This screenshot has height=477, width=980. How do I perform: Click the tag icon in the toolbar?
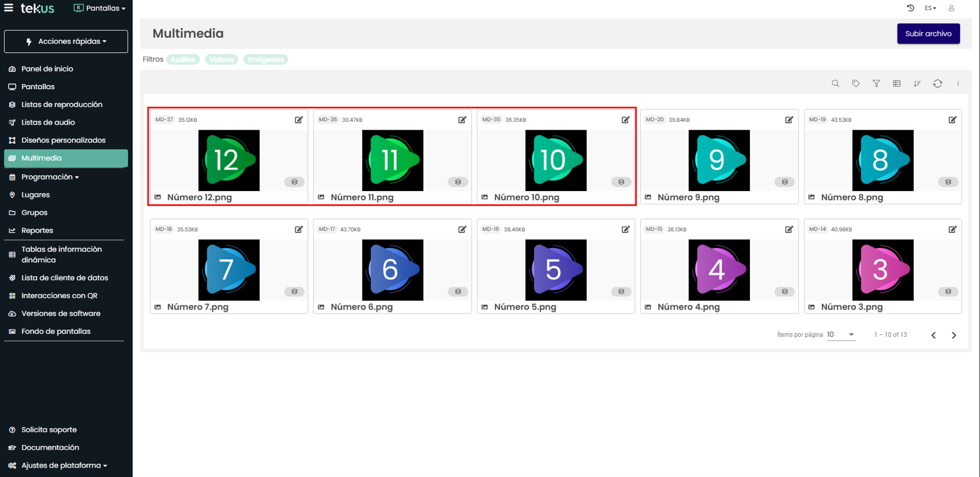(856, 83)
